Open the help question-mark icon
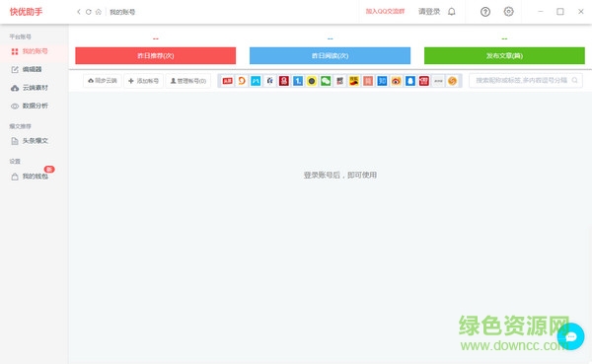The image size is (592, 364). pos(485,12)
